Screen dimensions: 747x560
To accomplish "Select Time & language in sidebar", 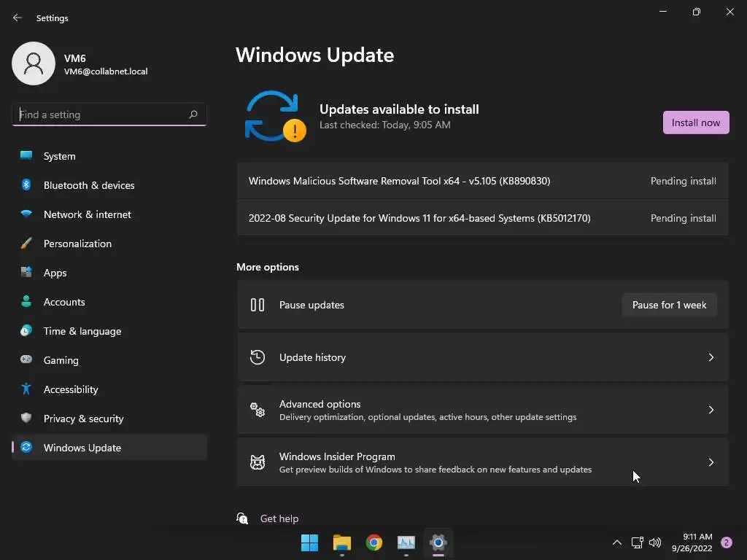I will click(x=109, y=331).
